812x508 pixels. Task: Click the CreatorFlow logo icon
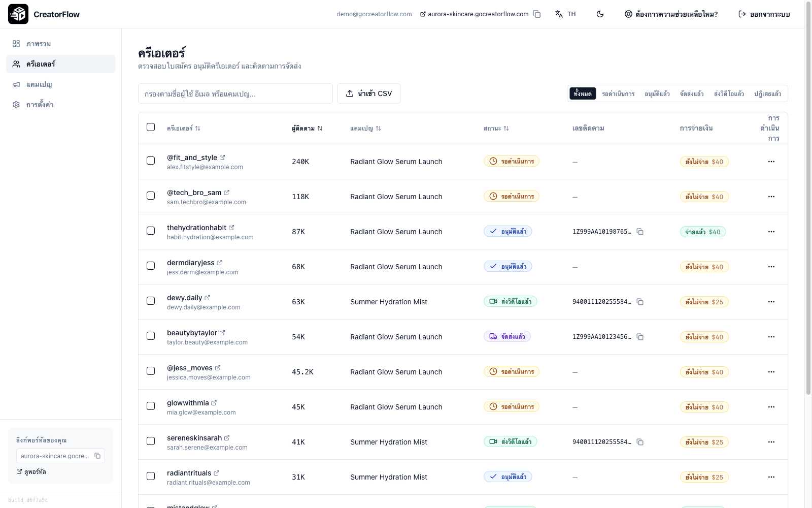tap(18, 14)
